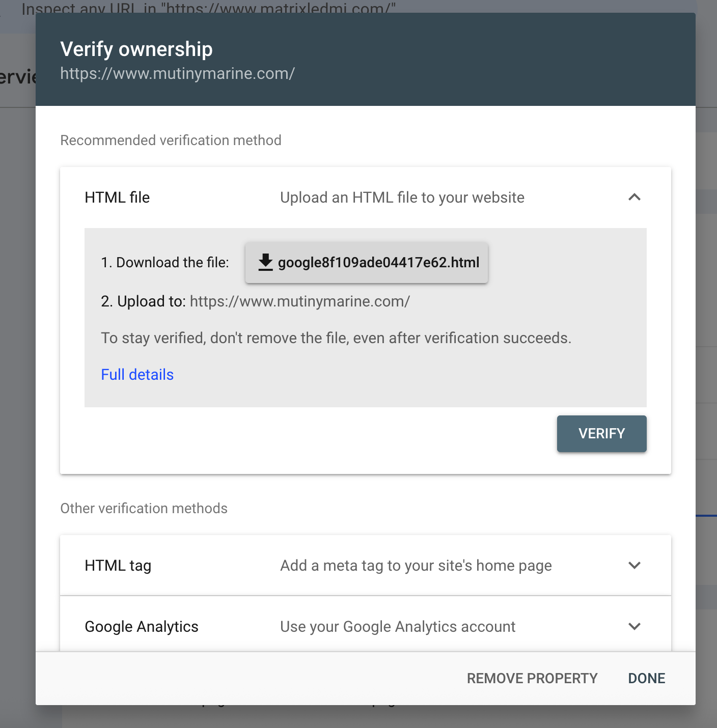This screenshot has height=728, width=717.
Task: Collapse the HTML file section chevron
Action: 634,198
